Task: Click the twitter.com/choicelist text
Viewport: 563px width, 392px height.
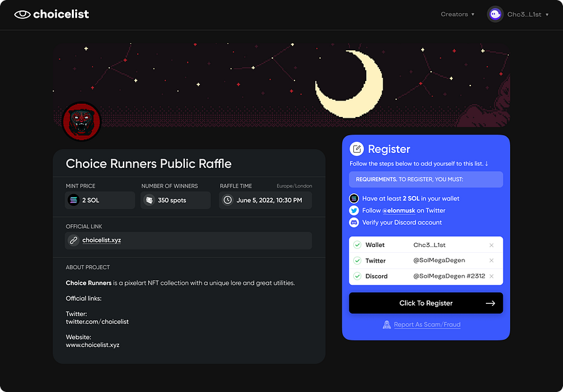Action: click(x=97, y=321)
